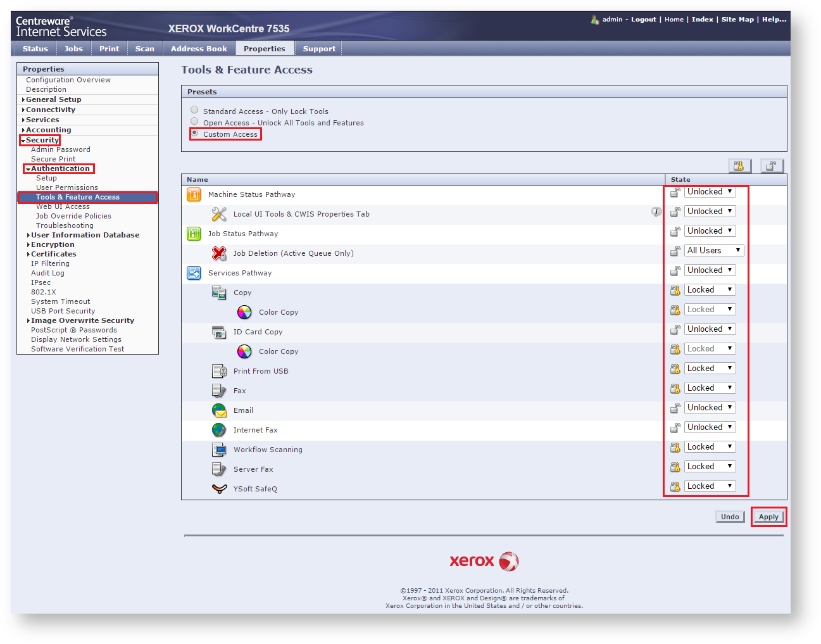Open the Address Book tab
The width and height of the screenshot is (821, 644).
tap(199, 49)
